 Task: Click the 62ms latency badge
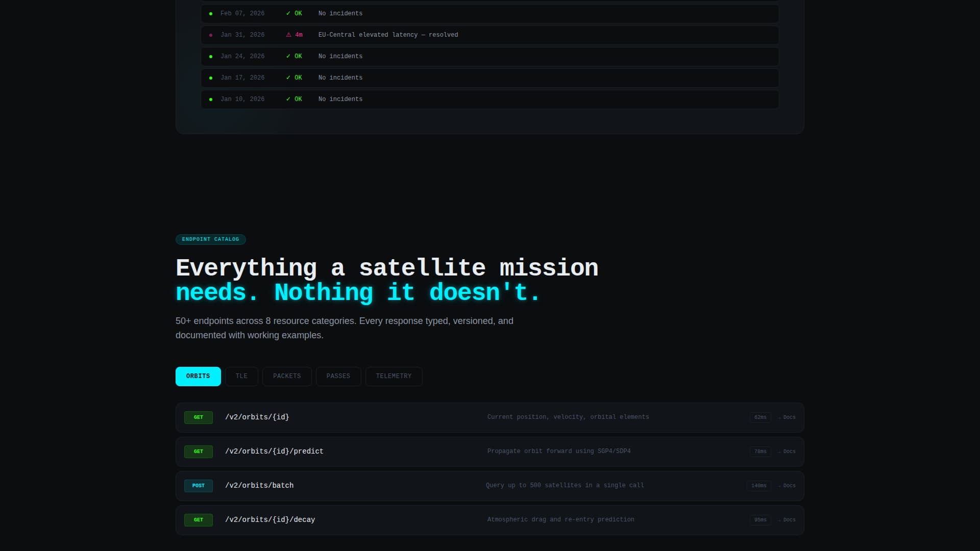(760, 417)
